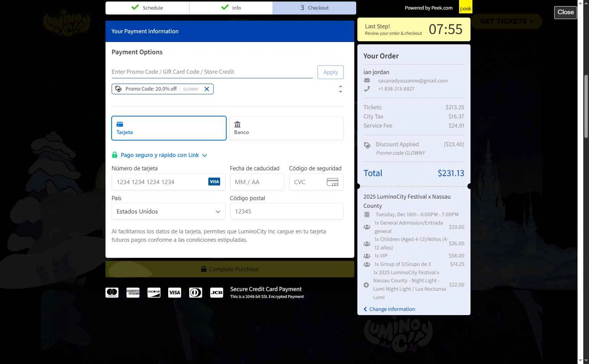Click the Complete Purchase button

click(x=230, y=269)
